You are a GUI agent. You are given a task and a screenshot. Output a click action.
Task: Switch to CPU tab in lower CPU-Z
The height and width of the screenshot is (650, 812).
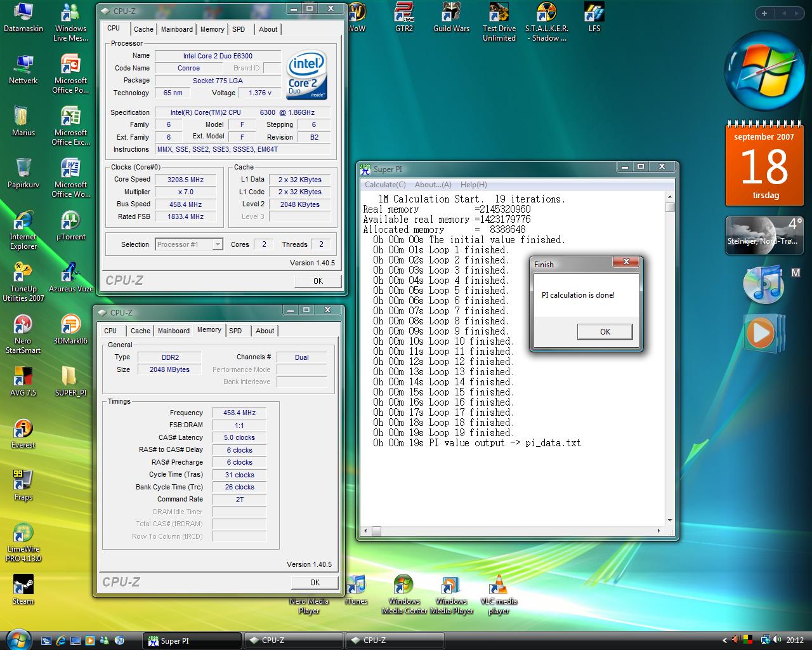point(110,331)
